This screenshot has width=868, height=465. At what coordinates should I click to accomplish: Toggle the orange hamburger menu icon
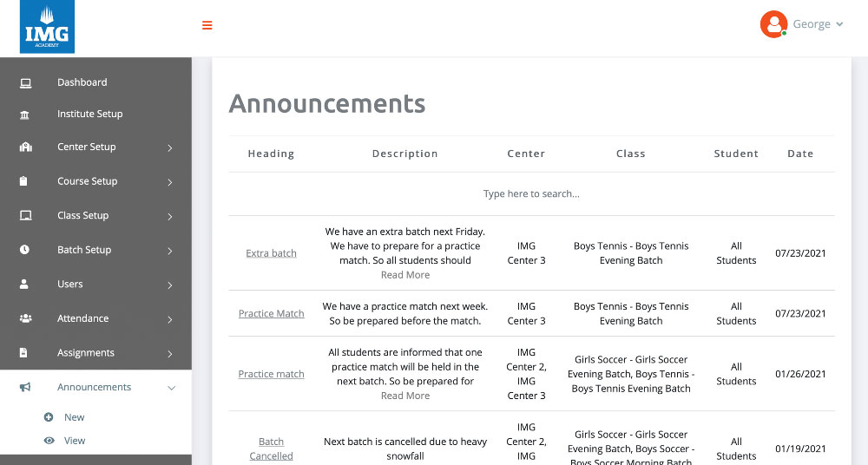(207, 25)
